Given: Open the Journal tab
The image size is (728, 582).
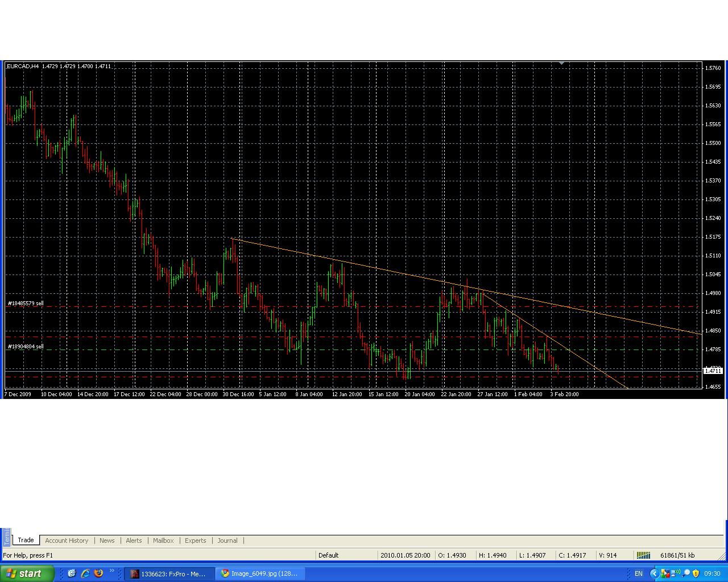Looking at the screenshot, I should (x=227, y=541).
